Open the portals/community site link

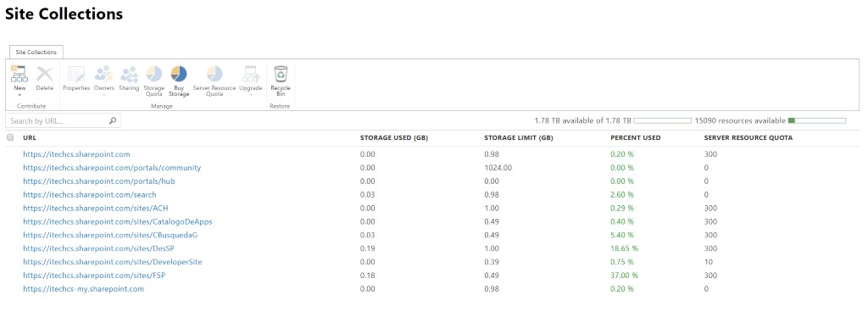pyautogui.click(x=112, y=168)
